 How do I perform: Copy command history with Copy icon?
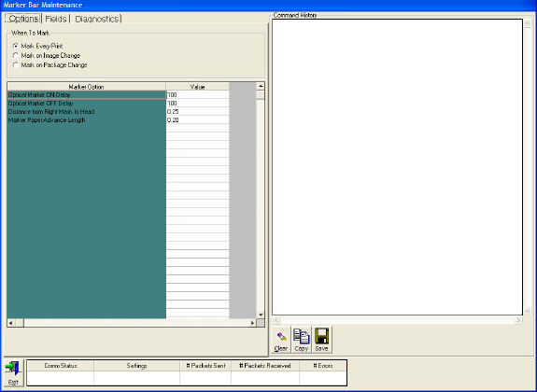[301, 340]
